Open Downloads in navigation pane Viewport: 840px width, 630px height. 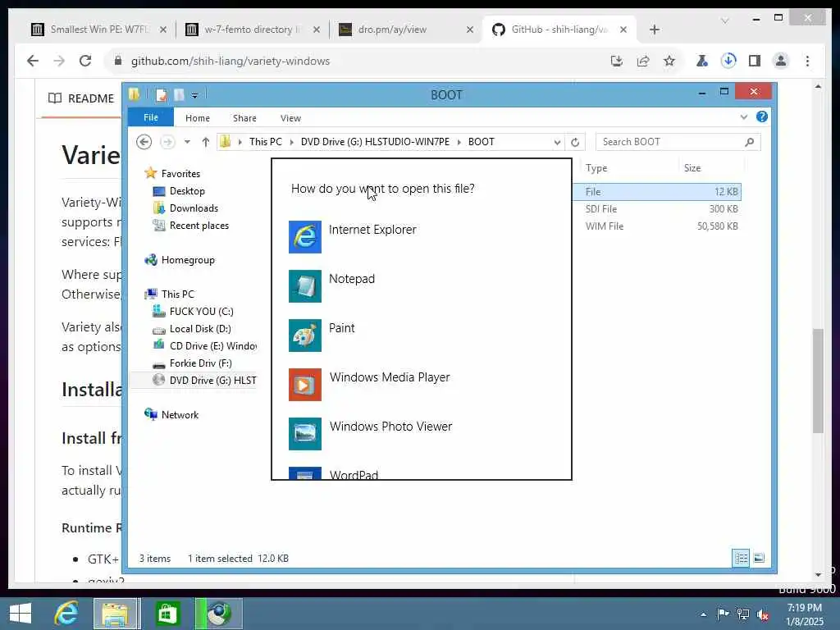point(194,208)
